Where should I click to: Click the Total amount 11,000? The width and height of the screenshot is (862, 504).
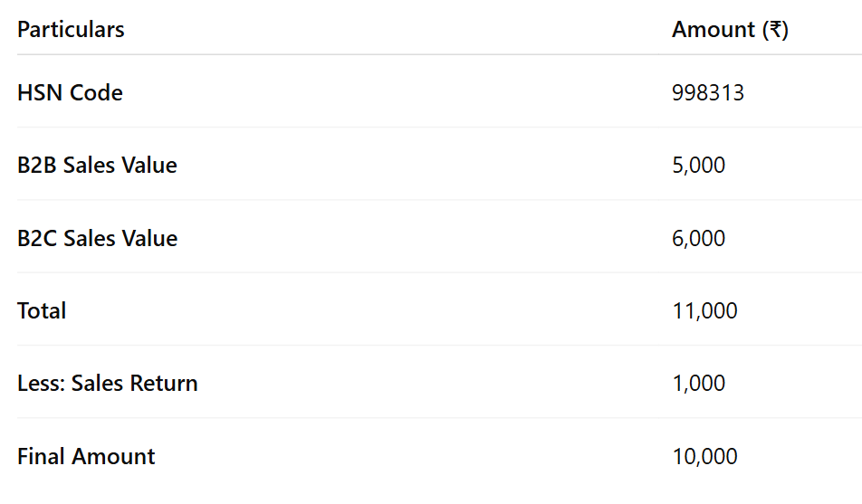pos(704,311)
